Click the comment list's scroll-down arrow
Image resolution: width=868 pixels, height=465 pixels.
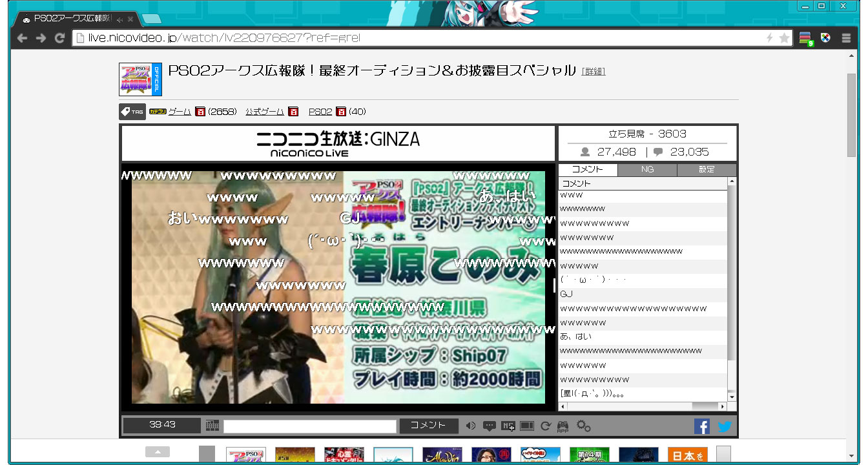coord(732,397)
